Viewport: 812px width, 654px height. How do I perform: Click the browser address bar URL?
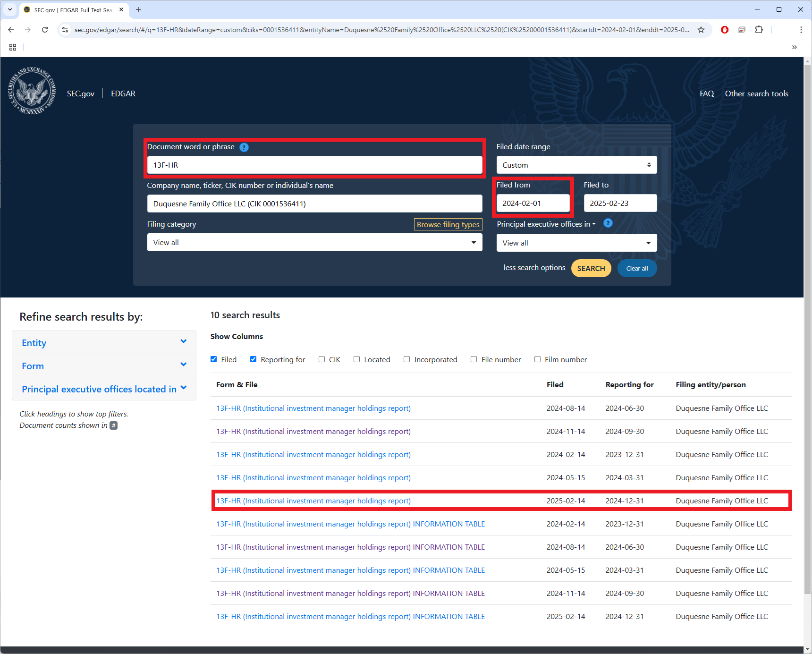pos(381,30)
